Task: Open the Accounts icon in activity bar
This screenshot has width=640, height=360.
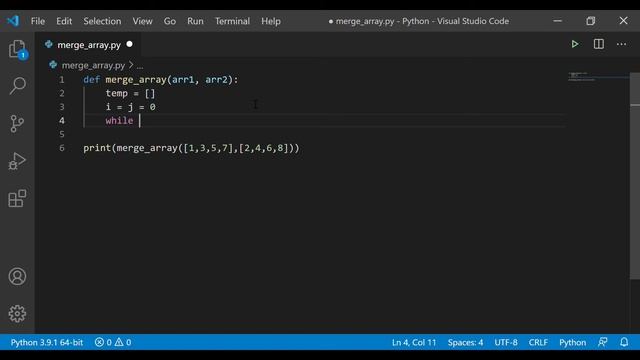Action: click(17, 276)
